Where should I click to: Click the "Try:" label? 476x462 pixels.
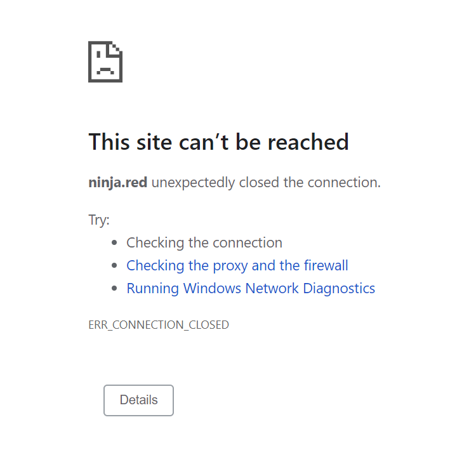[99, 220]
